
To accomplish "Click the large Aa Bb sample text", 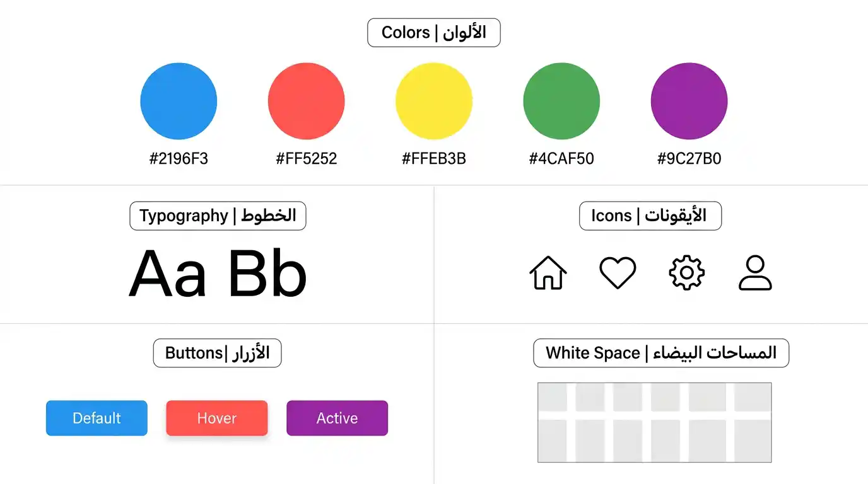I will coord(218,274).
